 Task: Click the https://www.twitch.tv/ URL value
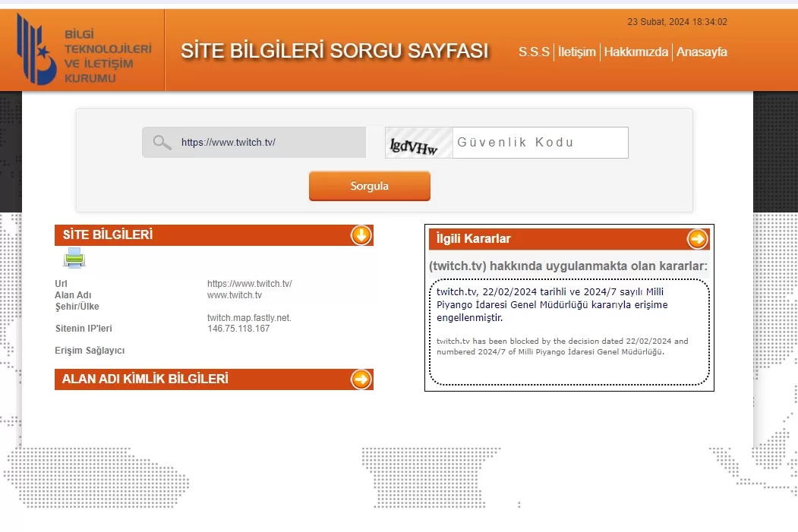pyautogui.click(x=251, y=283)
